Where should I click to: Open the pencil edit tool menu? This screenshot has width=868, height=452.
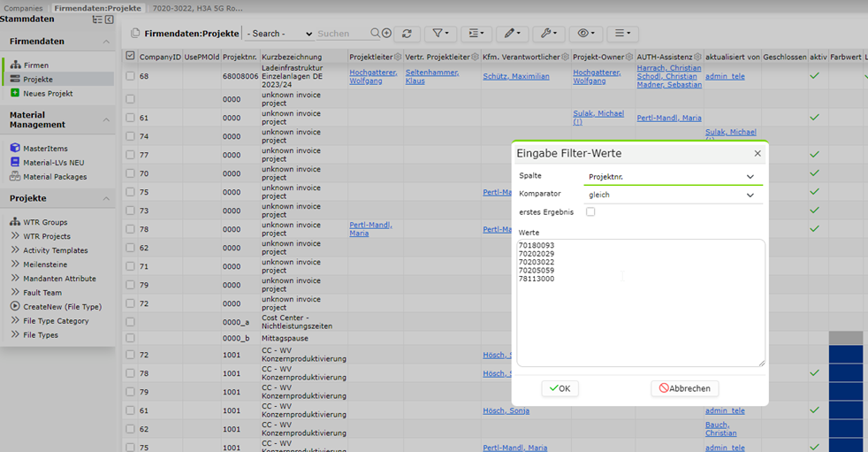pos(512,34)
